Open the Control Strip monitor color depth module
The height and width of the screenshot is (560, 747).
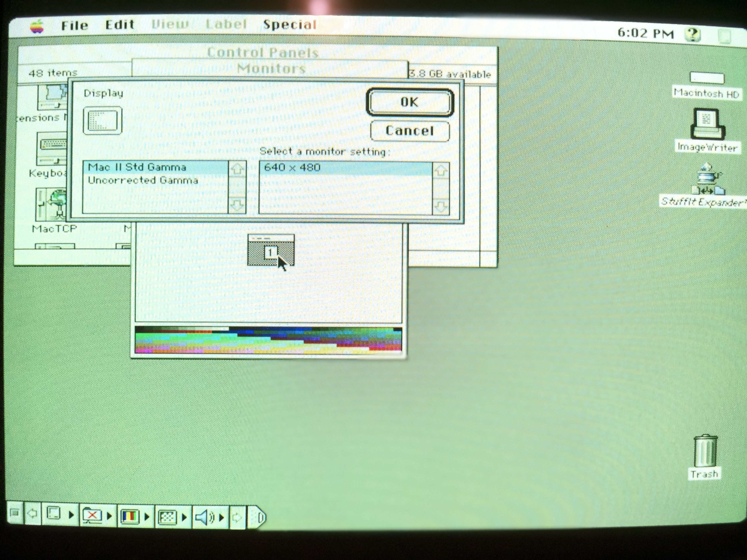130,516
